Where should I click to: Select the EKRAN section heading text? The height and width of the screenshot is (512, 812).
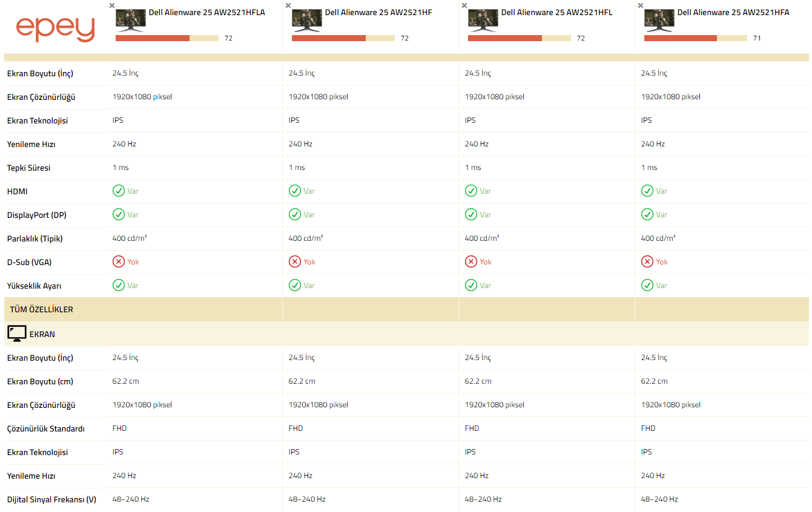point(42,334)
